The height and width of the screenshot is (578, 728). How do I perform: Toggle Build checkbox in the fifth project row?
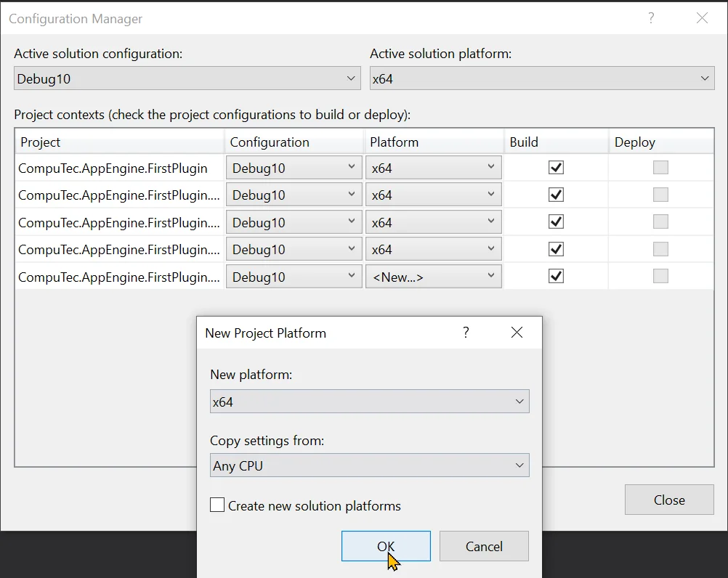coord(556,277)
